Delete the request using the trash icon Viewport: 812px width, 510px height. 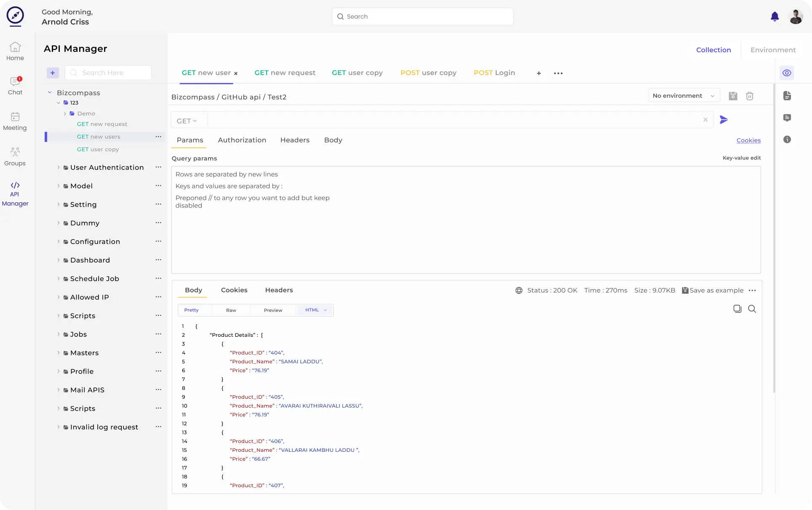(x=750, y=96)
